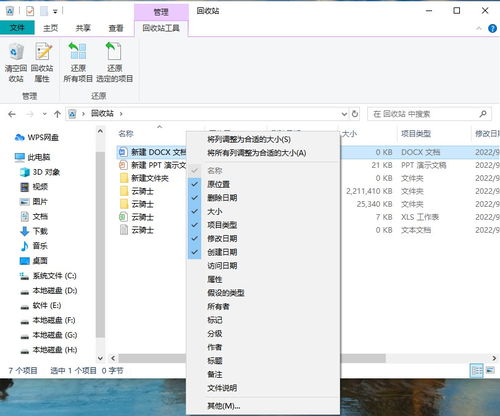Viewport: 500px width, 416px height.
Task: Open WPS网盘 in navigation pane
Action: click(x=37, y=137)
